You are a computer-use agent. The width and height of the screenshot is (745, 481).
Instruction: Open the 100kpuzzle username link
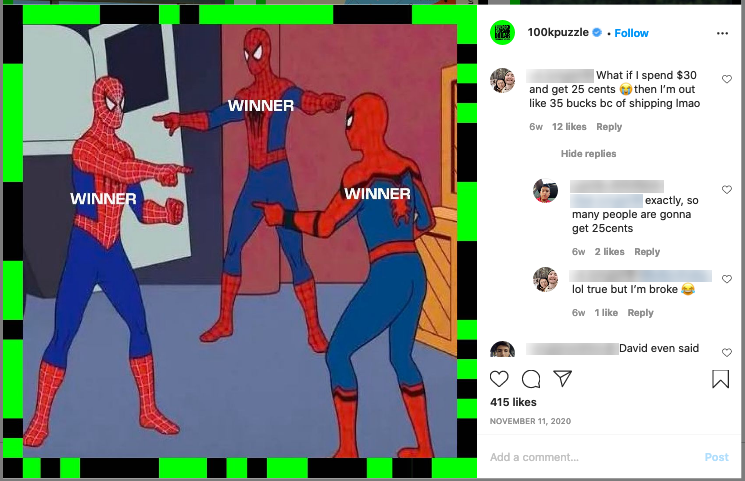click(x=558, y=32)
